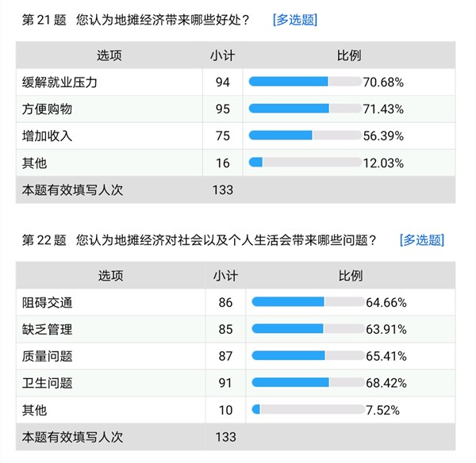
Task: Click the 缺乏管理 option label
Action: [48, 329]
